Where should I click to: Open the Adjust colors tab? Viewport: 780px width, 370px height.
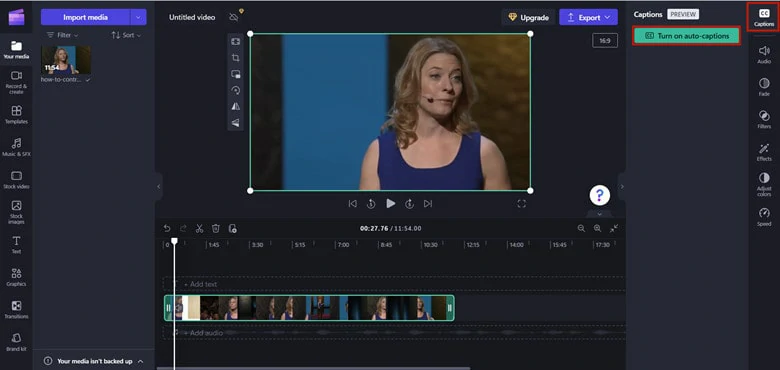pos(764,184)
